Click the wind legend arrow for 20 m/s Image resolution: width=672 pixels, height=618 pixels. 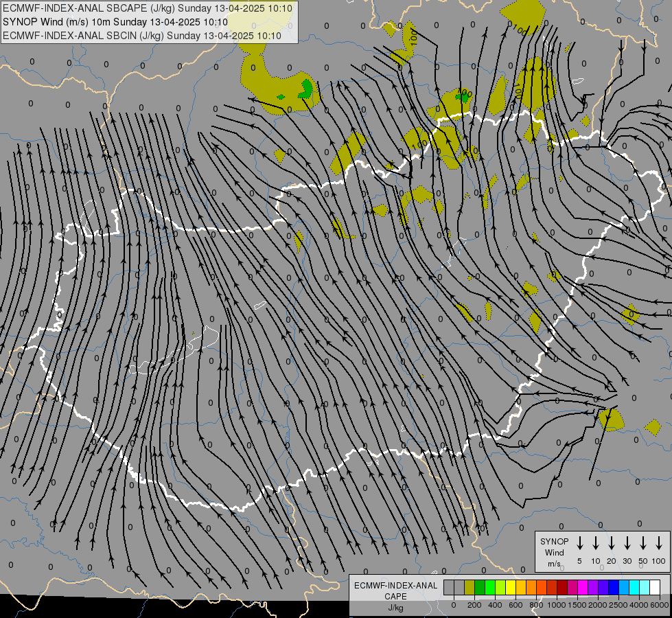[x=612, y=543]
